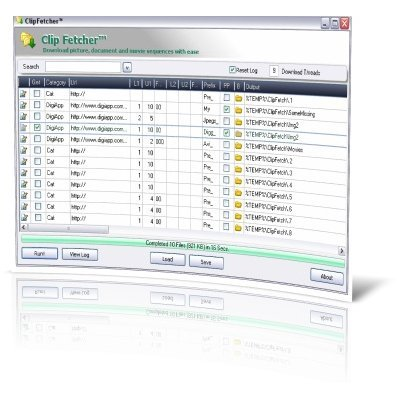Click edit icon of the ClipFetch\3 row

pyautogui.click(x=24, y=162)
